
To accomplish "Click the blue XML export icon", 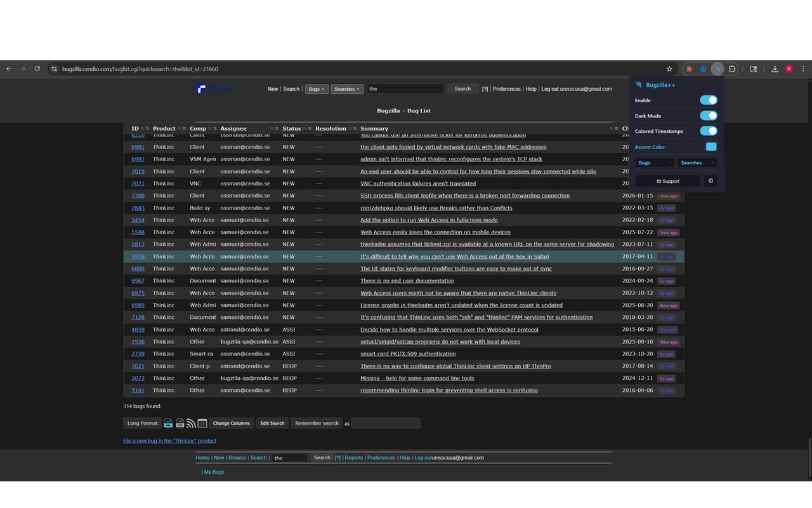I will [169, 424].
